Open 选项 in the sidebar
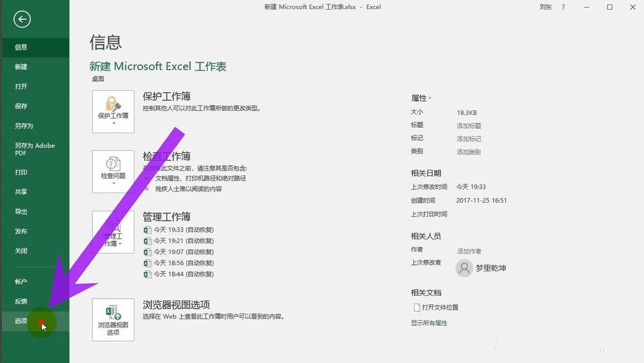The image size is (644, 363). (35, 321)
